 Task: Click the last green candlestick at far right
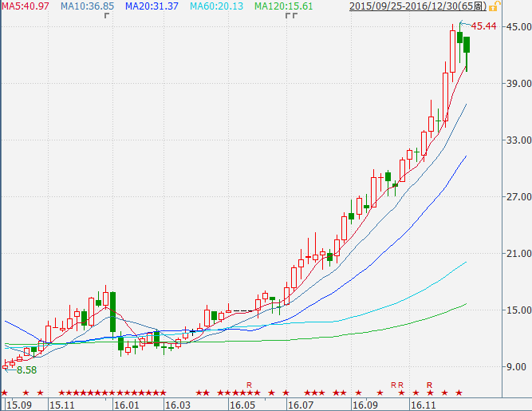click(467, 45)
